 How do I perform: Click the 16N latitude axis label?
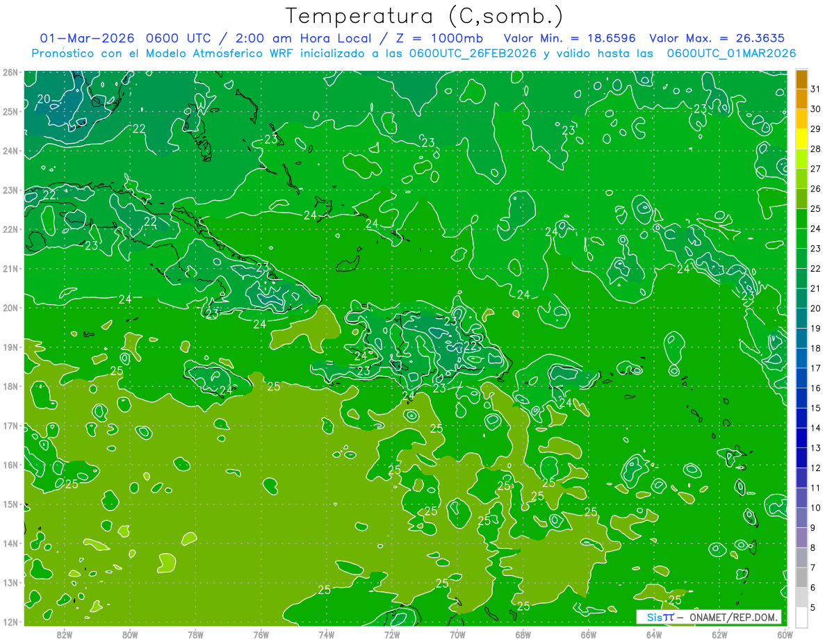click(x=10, y=465)
